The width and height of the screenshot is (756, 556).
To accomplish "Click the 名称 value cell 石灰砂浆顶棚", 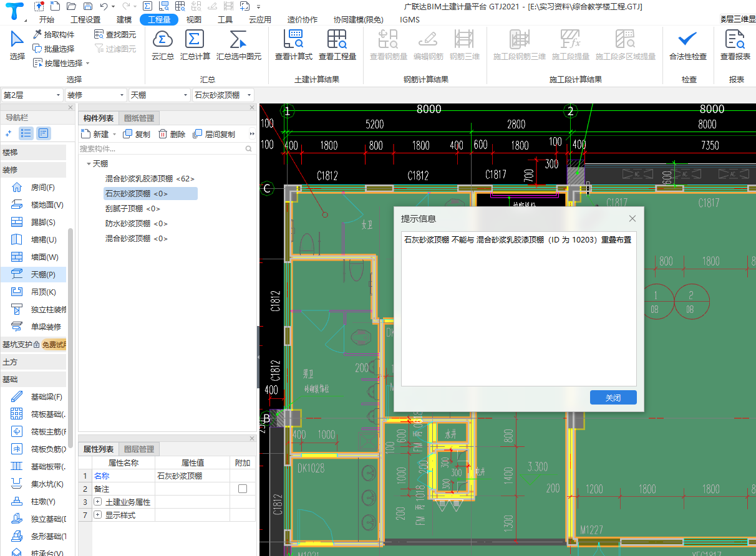I will pos(192,476).
